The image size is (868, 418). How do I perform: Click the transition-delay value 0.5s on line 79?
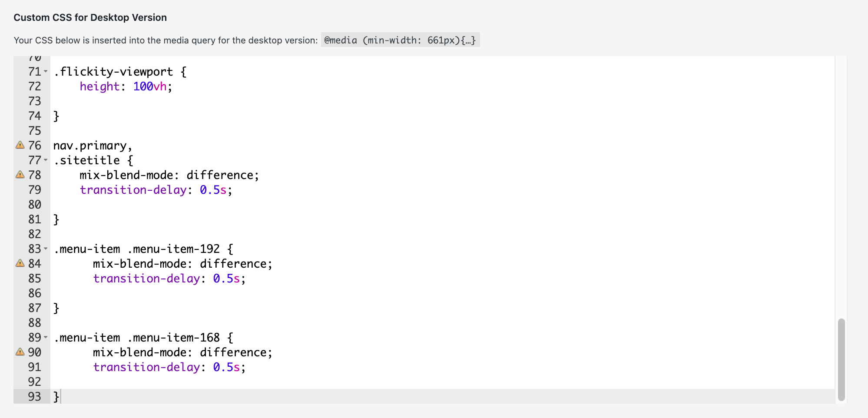[x=215, y=189]
